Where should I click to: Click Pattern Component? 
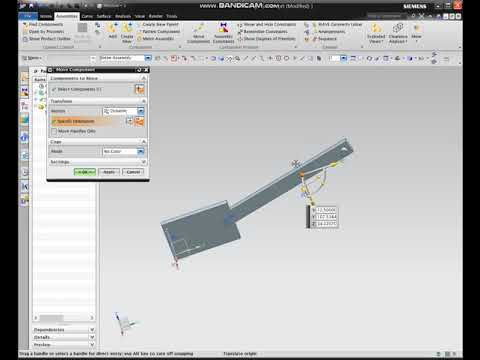[159, 31]
